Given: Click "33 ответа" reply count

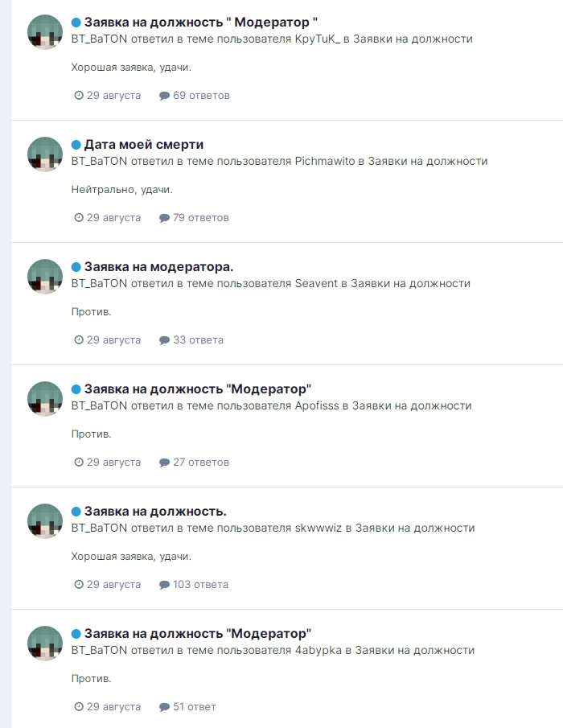Looking at the screenshot, I should 198,339.
